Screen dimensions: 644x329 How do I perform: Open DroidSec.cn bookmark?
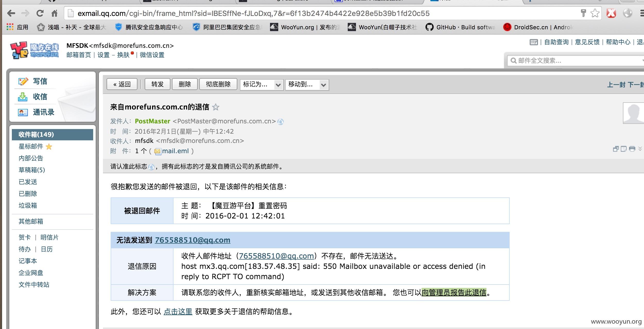click(538, 27)
